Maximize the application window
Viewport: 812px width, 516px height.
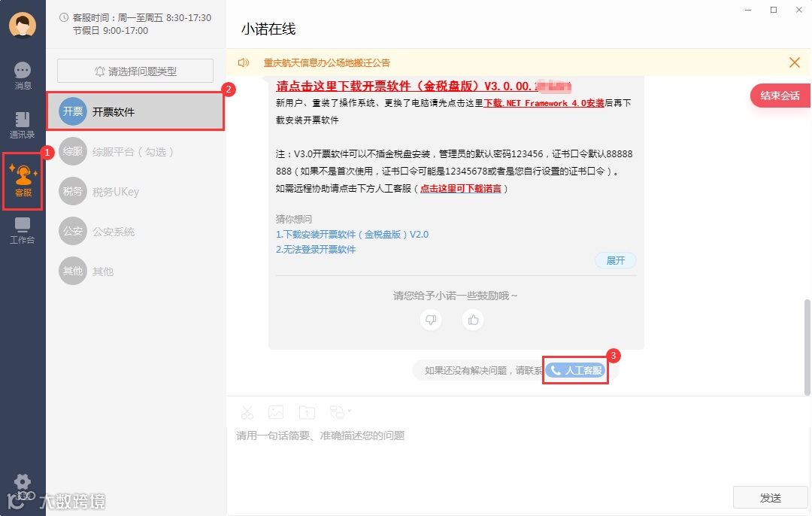click(774, 10)
